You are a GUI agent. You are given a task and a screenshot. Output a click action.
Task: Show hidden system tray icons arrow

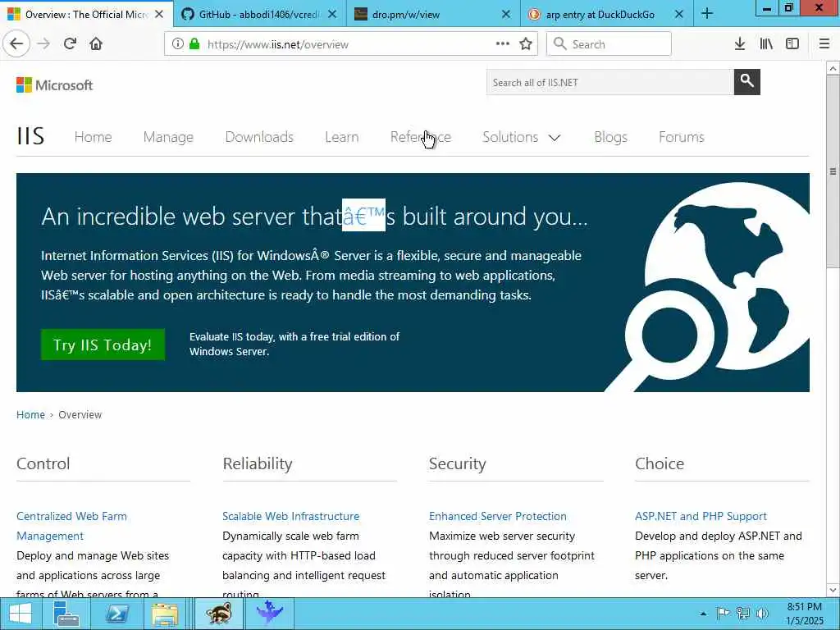pyautogui.click(x=703, y=614)
